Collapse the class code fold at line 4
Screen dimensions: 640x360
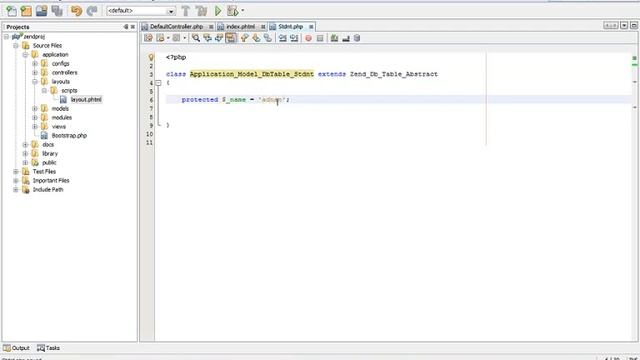(158, 83)
